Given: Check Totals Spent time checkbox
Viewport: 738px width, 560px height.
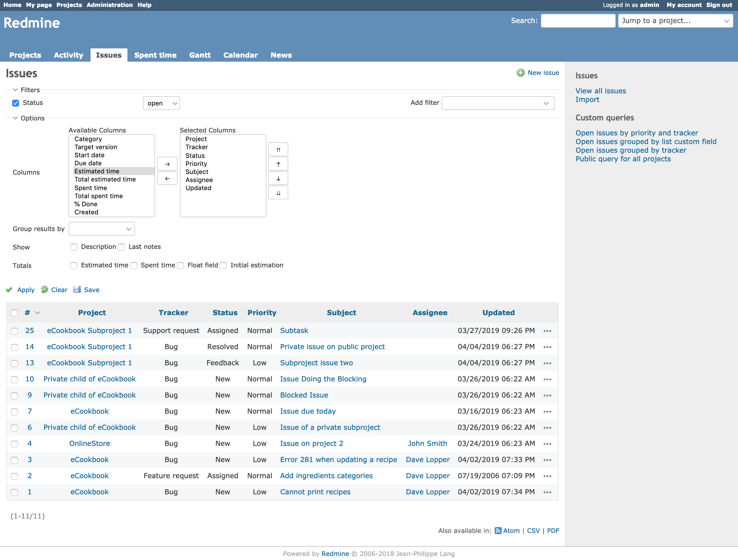Looking at the screenshot, I should click(134, 265).
